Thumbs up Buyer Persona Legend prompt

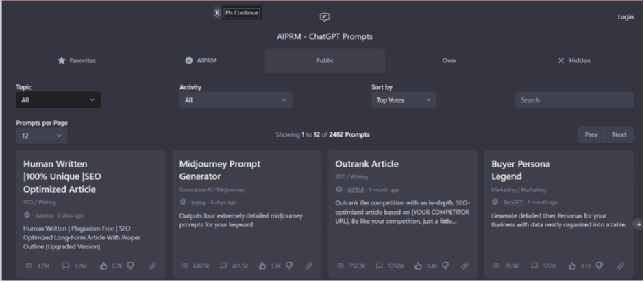tap(572, 266)
